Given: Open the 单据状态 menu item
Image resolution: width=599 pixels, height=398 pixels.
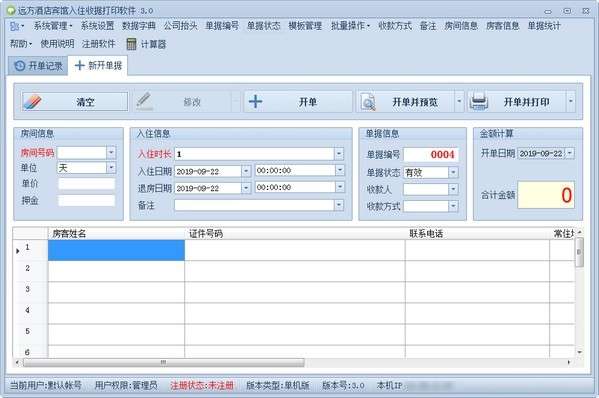Looking at the screenshot, I should pyautogui.click(x=264, y=26).
